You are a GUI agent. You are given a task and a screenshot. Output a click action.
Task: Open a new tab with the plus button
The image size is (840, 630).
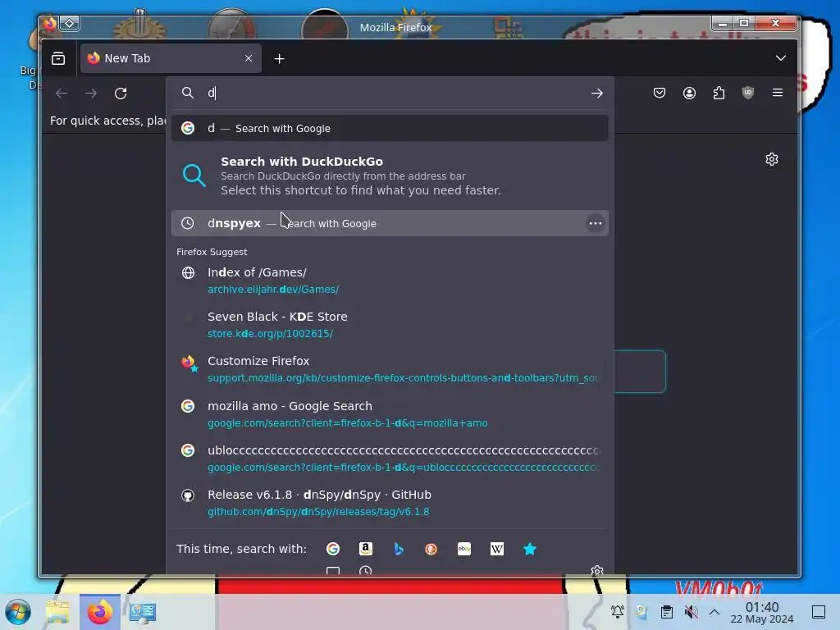point(279,59)
